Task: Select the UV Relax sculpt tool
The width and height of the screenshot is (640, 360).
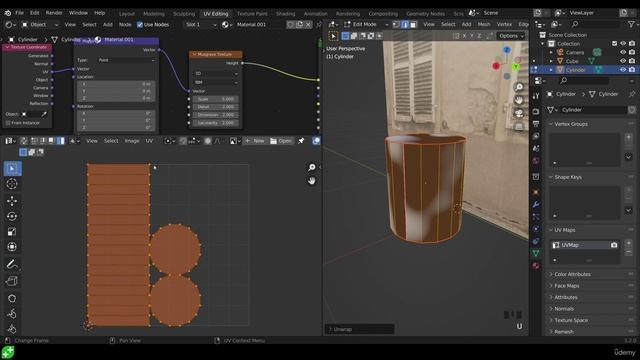Action: tap(12, 313)
